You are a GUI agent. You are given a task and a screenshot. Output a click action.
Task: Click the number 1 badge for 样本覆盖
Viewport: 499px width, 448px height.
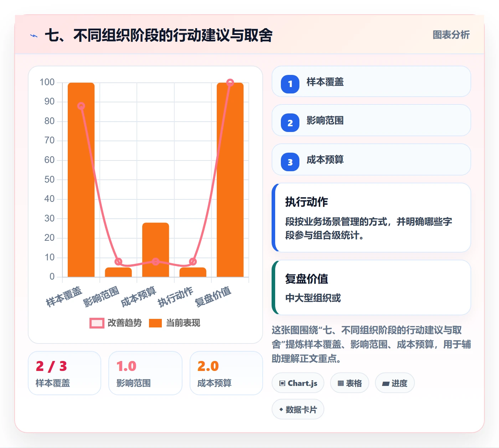[x=290, y=84]
